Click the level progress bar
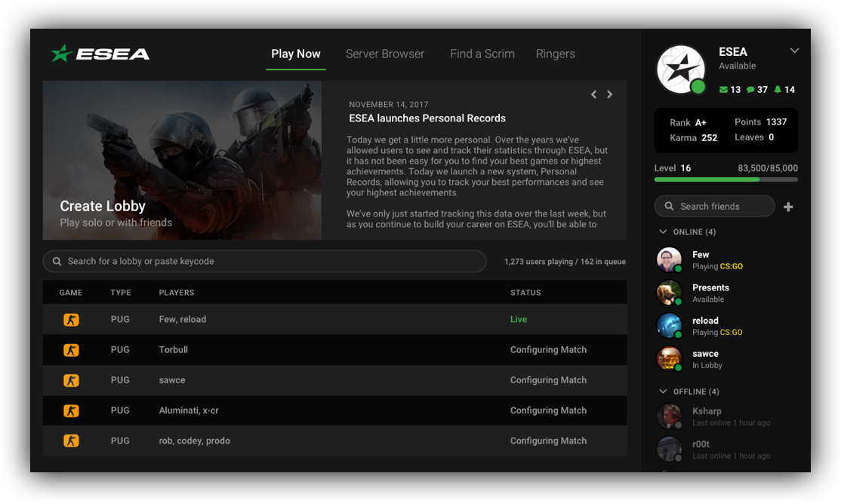 coord(725,180)
